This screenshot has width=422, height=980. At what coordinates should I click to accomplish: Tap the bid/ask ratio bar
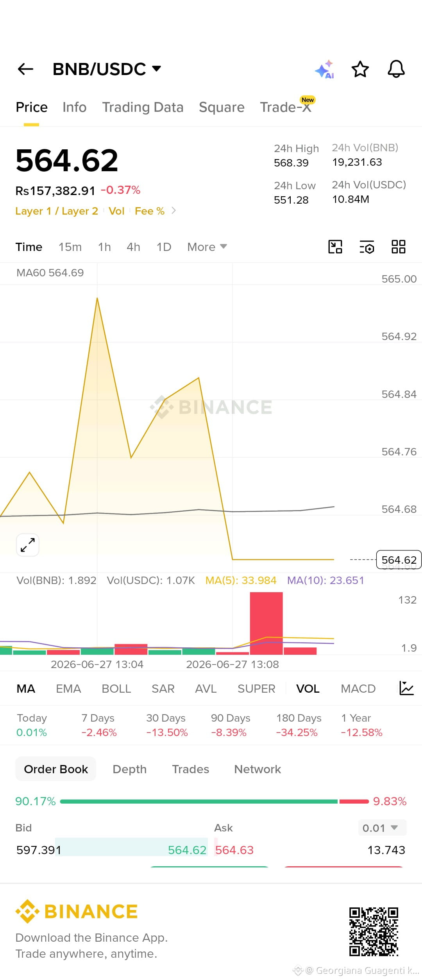tap(215, 801)
